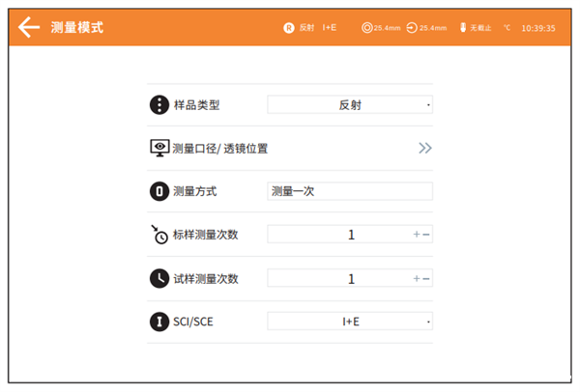Screen dimensions: 580x392
Task: Increase 试样测量次数 with the plus button
Action: pos(417,278)
